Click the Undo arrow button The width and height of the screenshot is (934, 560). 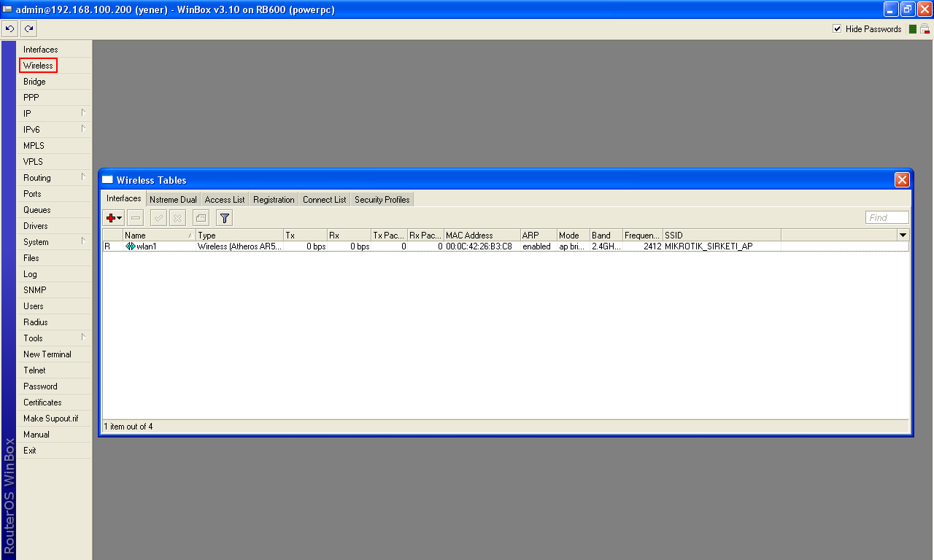tap(9, 29)
